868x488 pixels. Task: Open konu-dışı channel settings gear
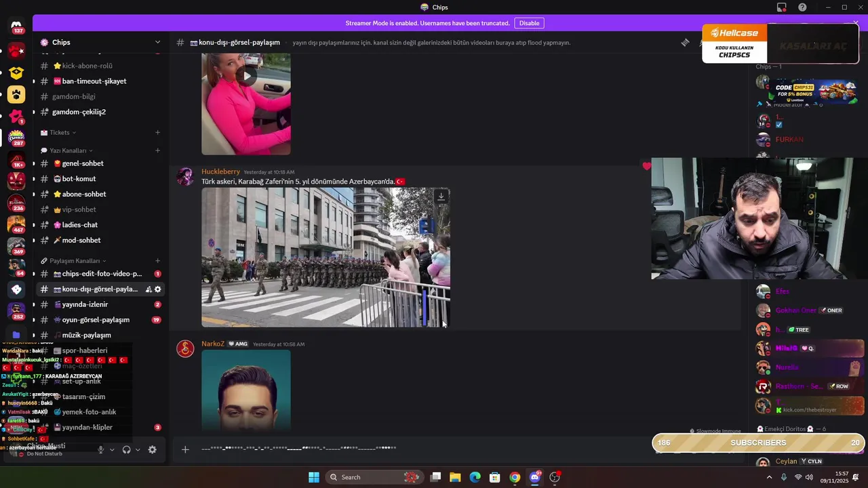pyautogui.click(x=158, y=289)
